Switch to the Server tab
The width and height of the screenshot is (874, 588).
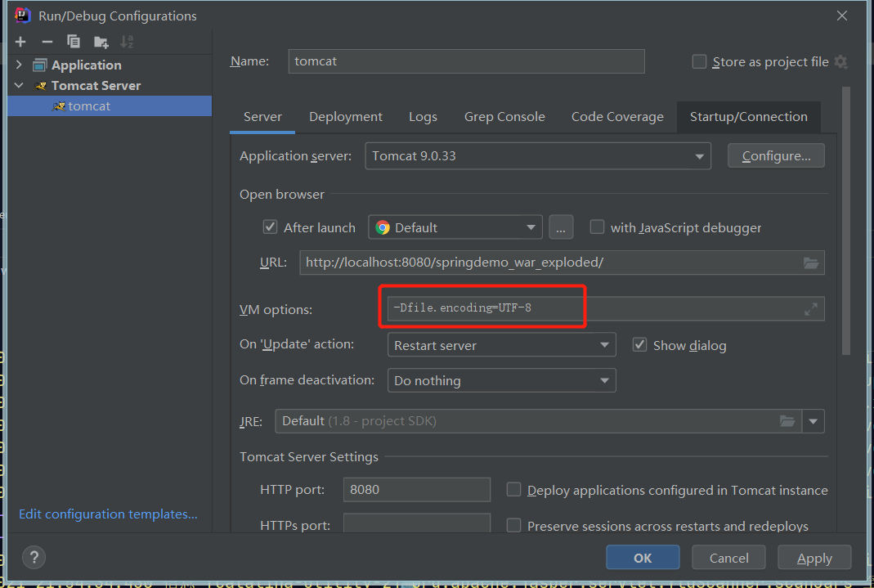click(262, 117)
